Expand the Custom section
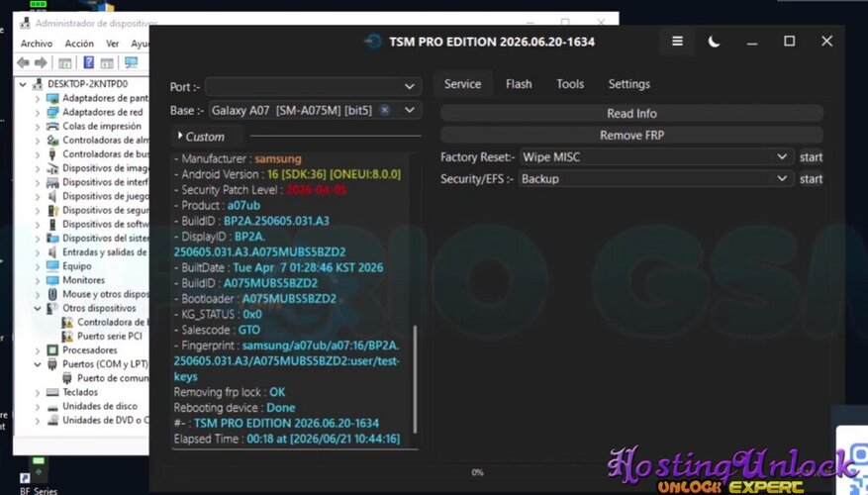Screen dimensions: 868x495 point(201,137)
